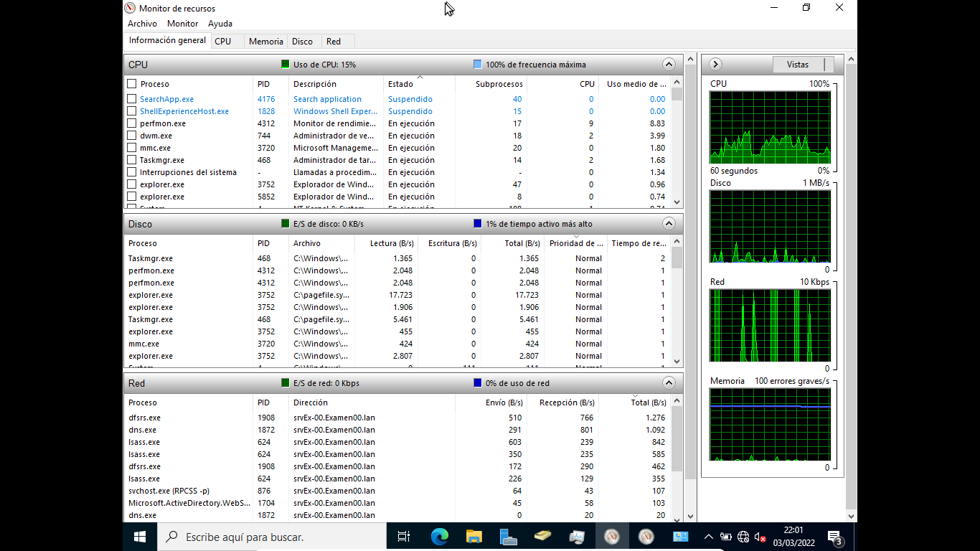
Task: Launch Microsoft Edge from the taskbar
Action: click(x=438, y=536)
